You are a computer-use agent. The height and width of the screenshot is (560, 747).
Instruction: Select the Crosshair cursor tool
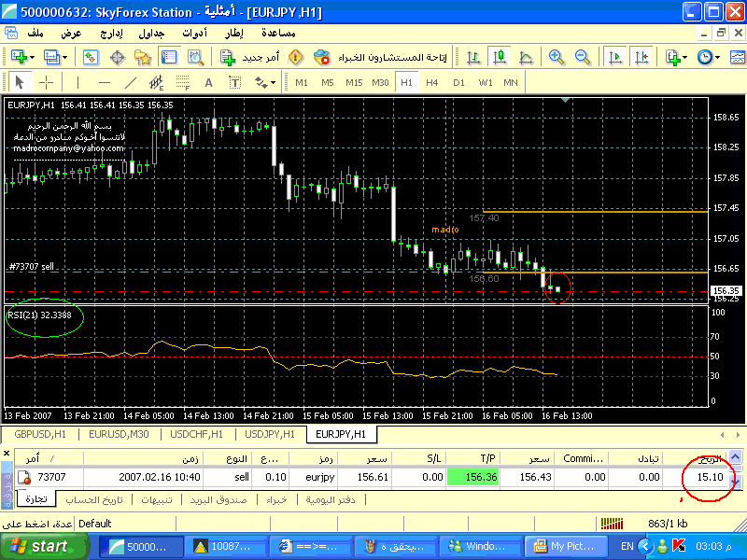point(46,82)
